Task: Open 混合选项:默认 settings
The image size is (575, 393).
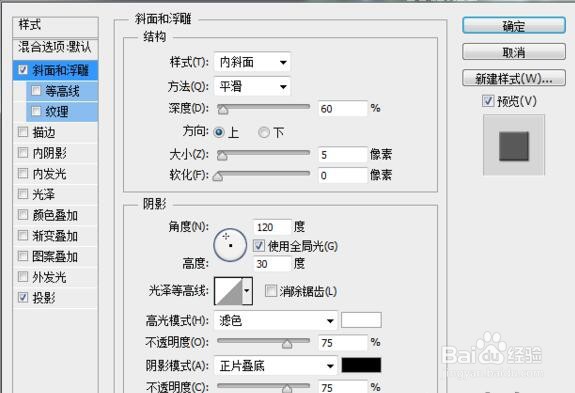Action: (55, 48)
